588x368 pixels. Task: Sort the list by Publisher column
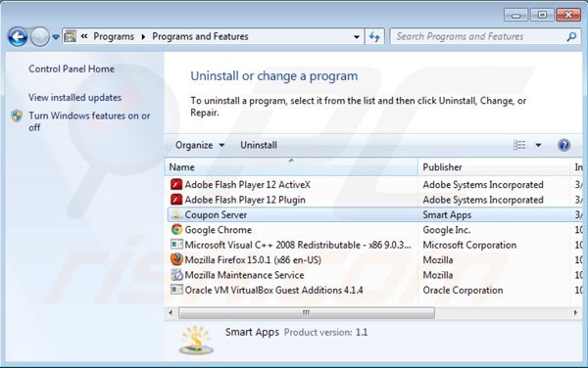tap(494, 167)
